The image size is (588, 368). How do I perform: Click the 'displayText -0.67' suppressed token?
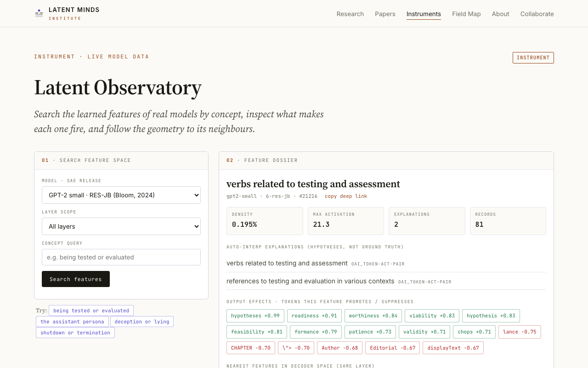tap(453, 348)
